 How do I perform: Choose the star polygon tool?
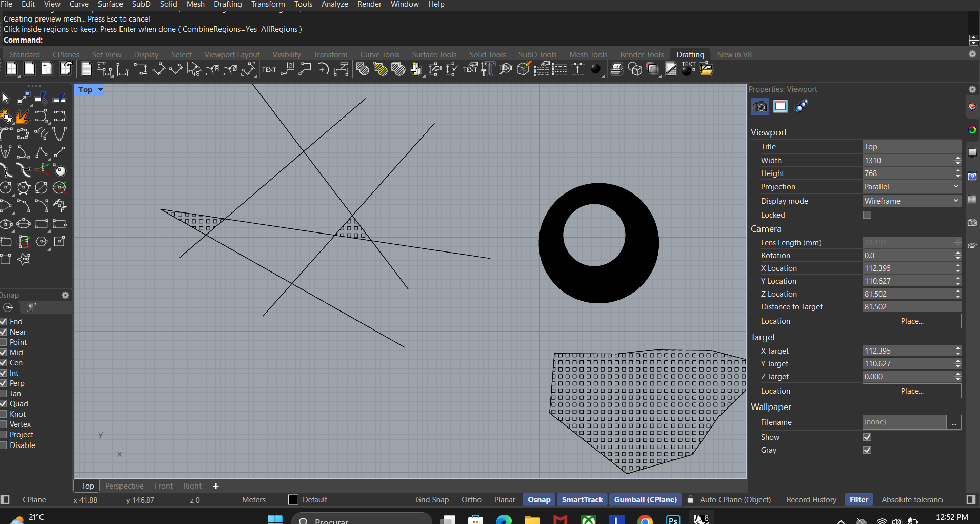pyautogui.click(x=24, y=259)
